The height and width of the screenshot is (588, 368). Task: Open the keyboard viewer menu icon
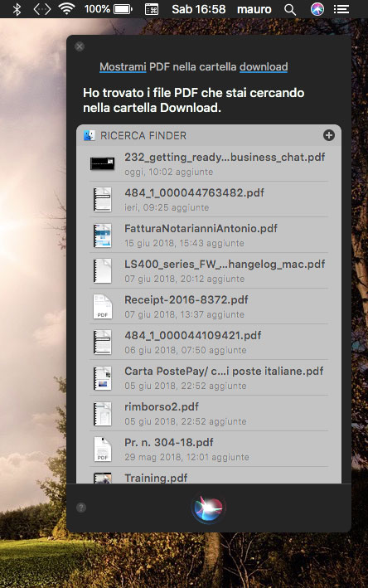click(x=152, y=9)
